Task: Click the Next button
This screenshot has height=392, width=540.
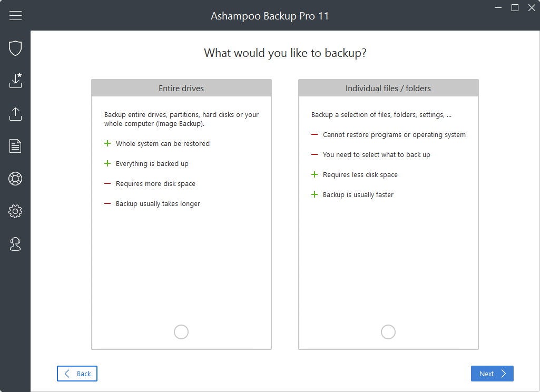Action: tap(492, 374)
